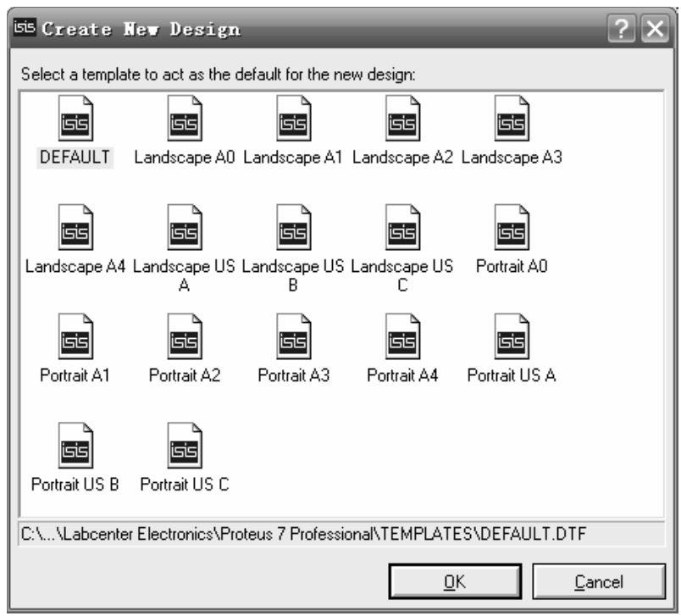Select the Portrait A0 template icon
This screenshot has height=616, width=681.
pyautogui.click(x=512, y=227)
